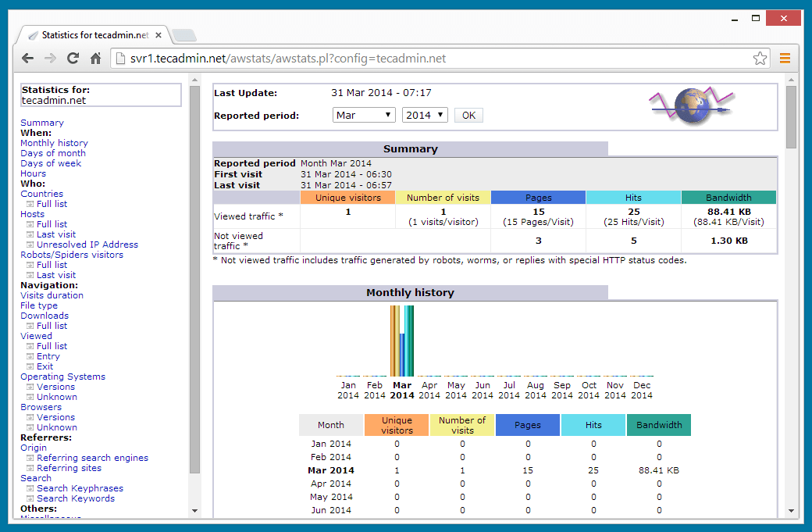Click the browser back navigation arrow
Screen dimensions: 812x532
coord(27,58)
